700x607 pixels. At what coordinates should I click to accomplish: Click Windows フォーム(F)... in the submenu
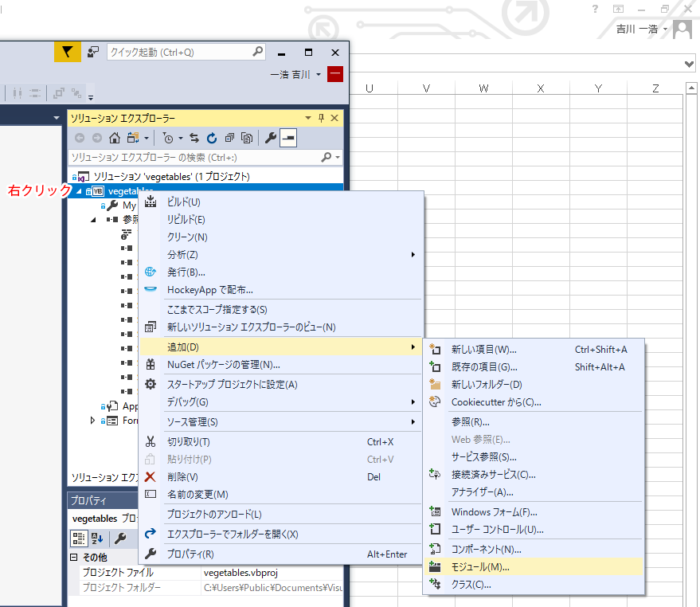(494, 511)
